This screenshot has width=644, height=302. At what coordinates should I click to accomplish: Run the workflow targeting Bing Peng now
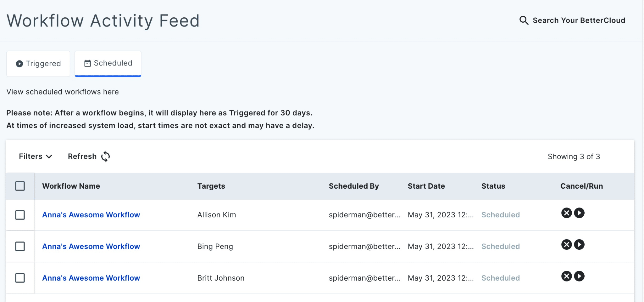pos(580,245)
